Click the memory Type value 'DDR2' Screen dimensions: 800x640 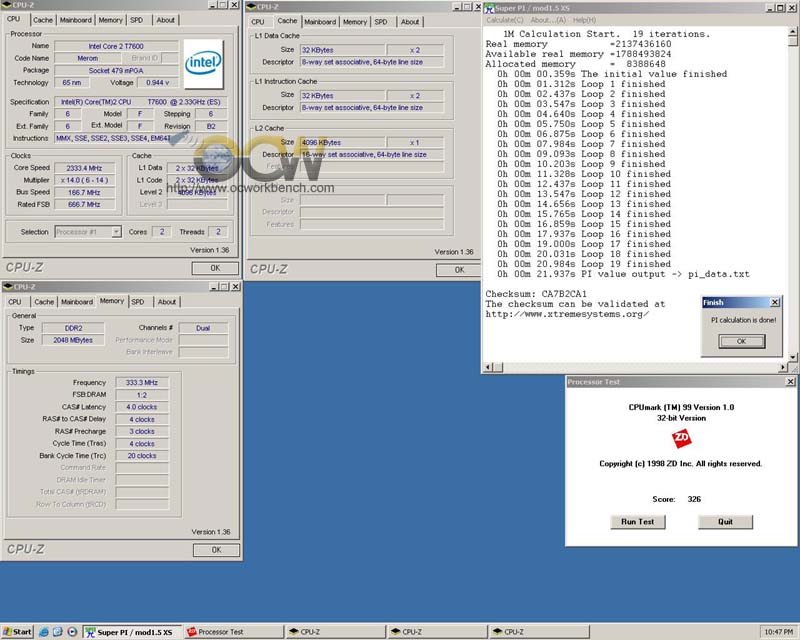tap(73, 328)
